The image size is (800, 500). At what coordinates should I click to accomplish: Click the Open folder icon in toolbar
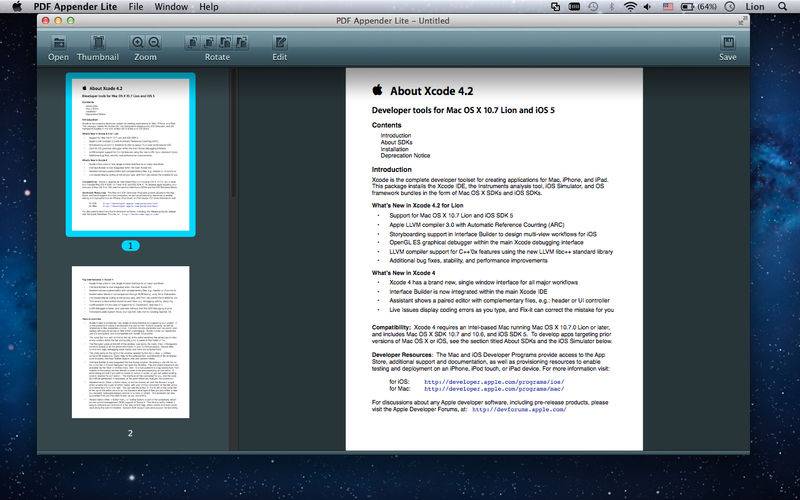click(x=59, y=42)
